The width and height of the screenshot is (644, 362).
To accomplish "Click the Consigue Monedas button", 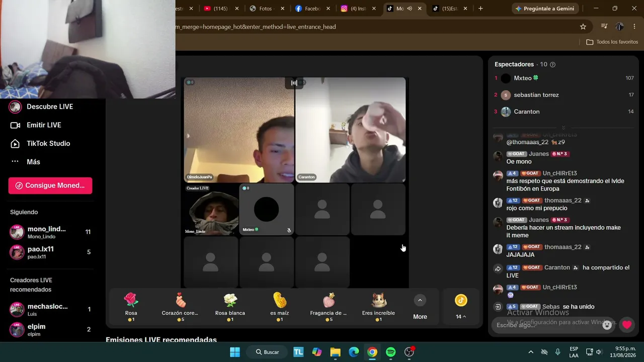I will (50, 186).
